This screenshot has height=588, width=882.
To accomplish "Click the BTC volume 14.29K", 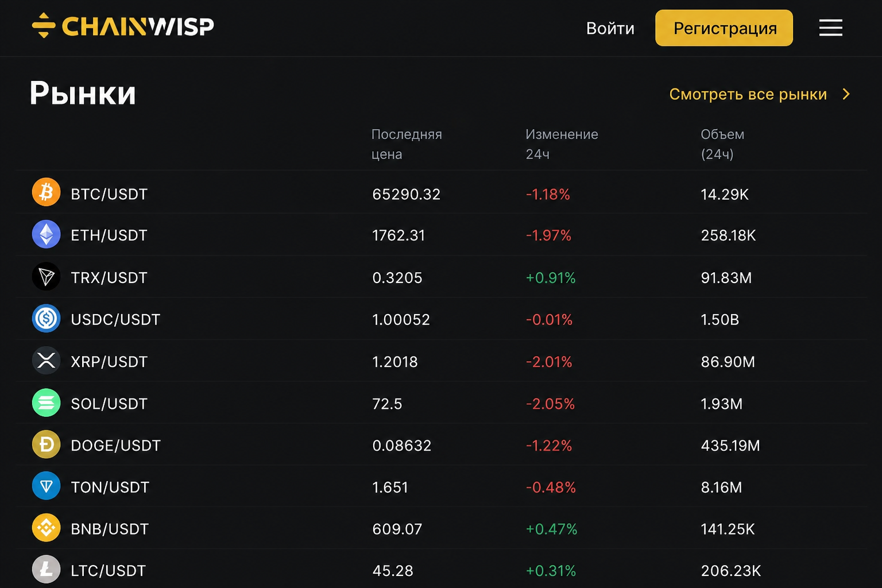I will pyautogui.click(x=725, y=194).
